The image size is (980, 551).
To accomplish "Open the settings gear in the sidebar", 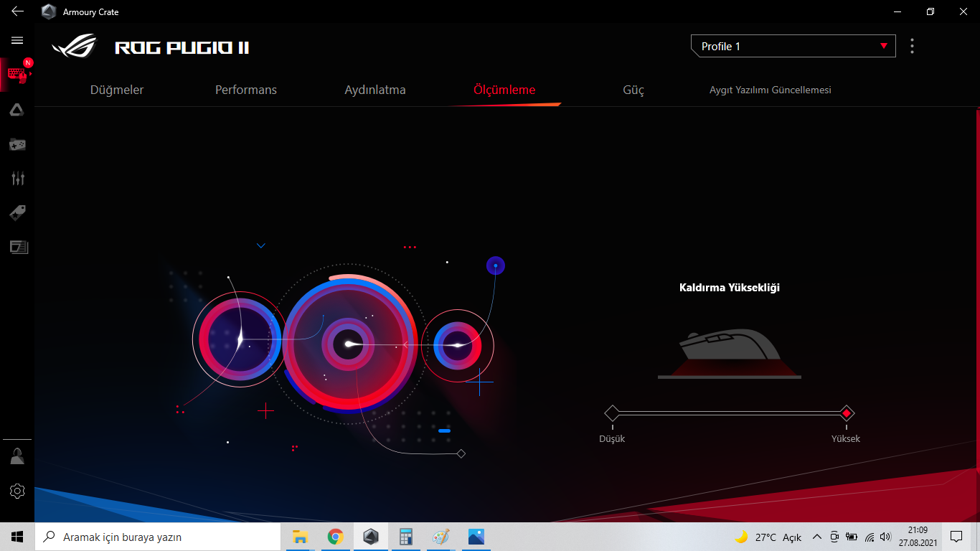I will click(x=17, y=491).
